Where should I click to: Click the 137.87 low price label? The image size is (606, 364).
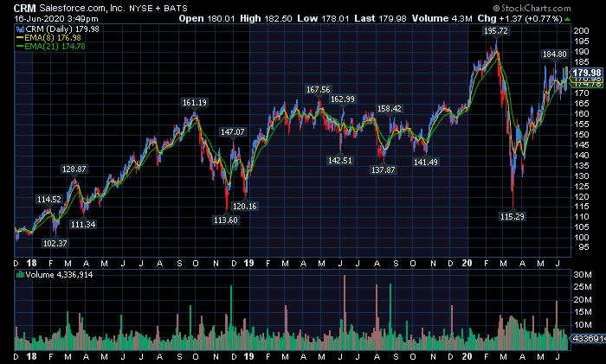click(383, 169)
